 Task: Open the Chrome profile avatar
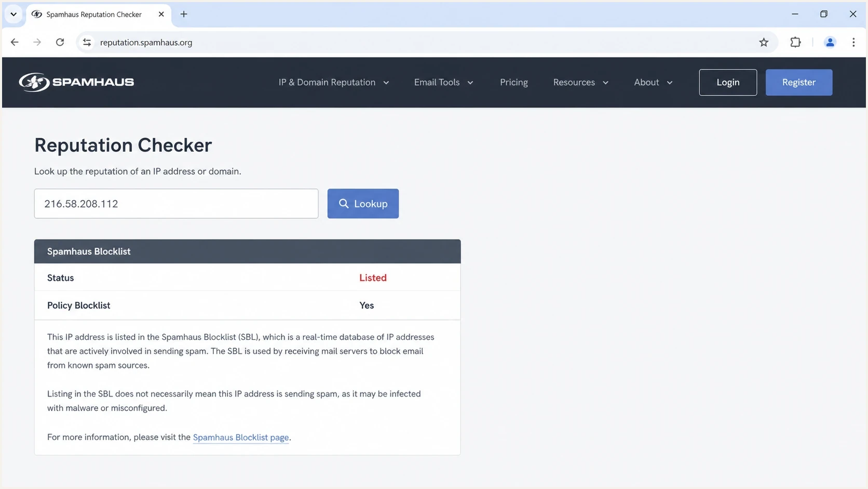point(830,42)
